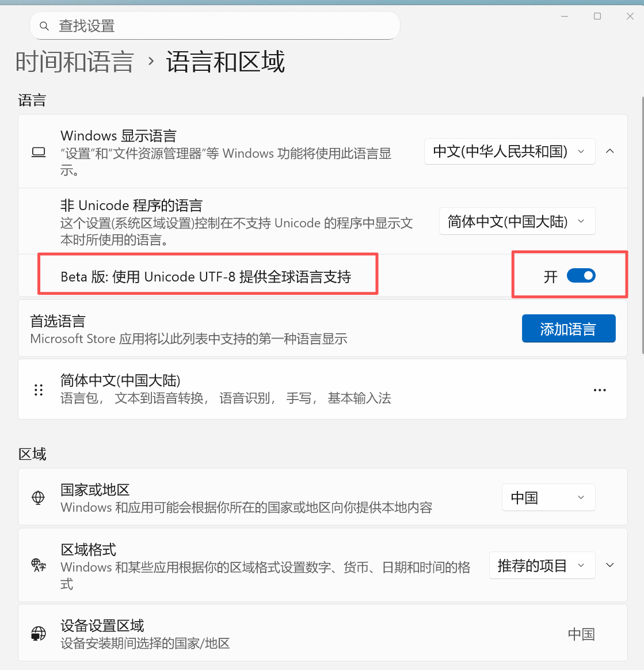Click the globe icon beside 国家或地区
The height and width of the screenshot is (670, 644).
point(38,497)
